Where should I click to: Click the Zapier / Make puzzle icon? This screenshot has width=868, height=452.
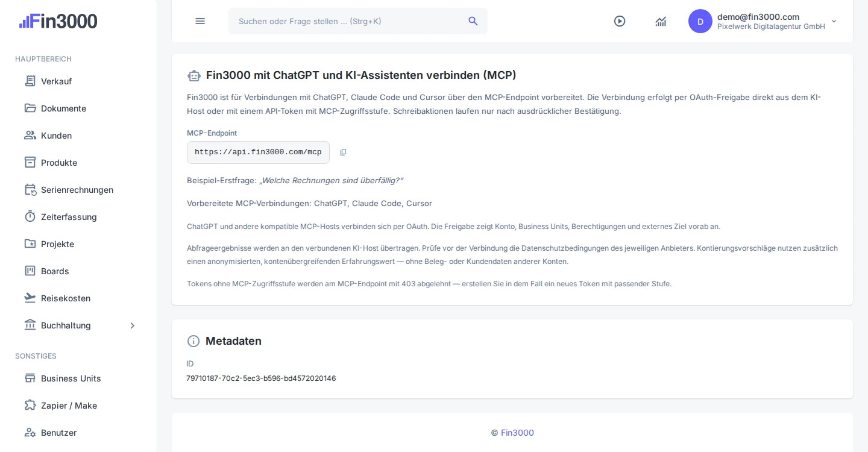pyautogui.click(x=30, y=405)
